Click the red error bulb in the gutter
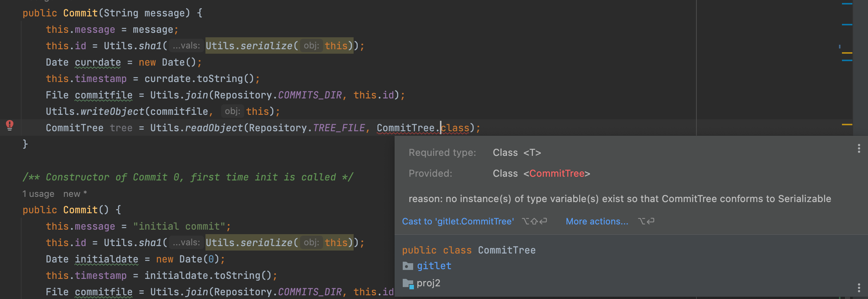868x299 pixels. point(10,125)
